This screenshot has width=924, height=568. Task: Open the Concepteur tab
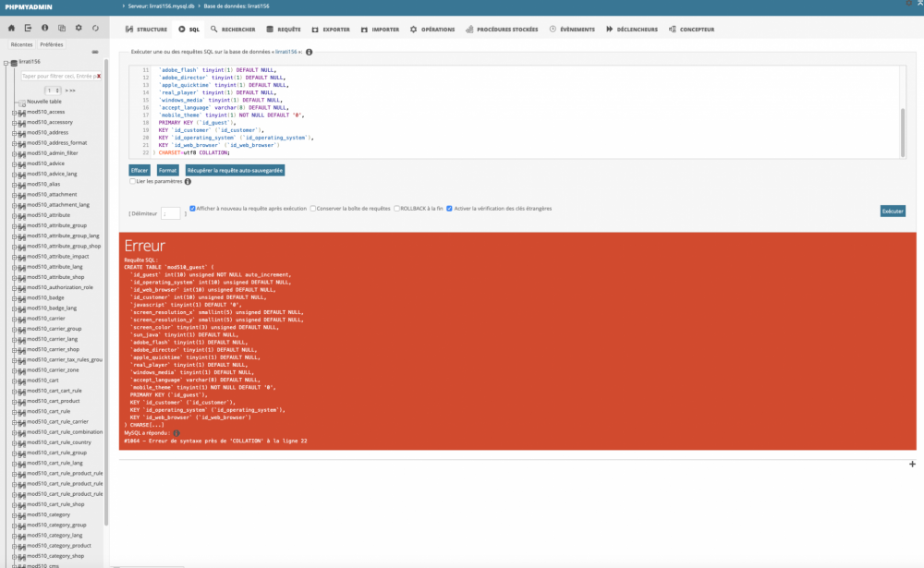pyautogui.click(x=692, y=29)
